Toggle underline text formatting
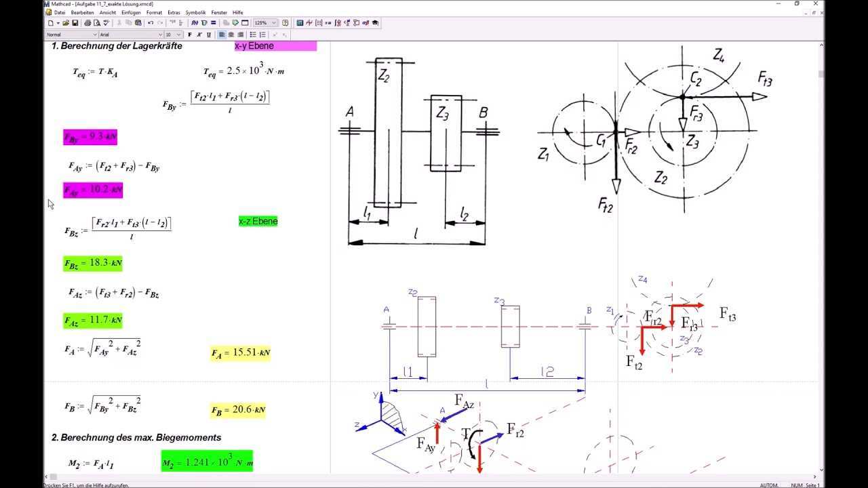 [x=208, y=35]
